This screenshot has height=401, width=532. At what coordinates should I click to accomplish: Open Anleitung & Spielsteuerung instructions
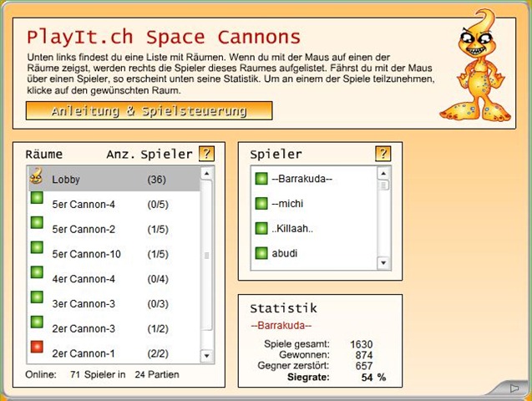click(149, 110)
